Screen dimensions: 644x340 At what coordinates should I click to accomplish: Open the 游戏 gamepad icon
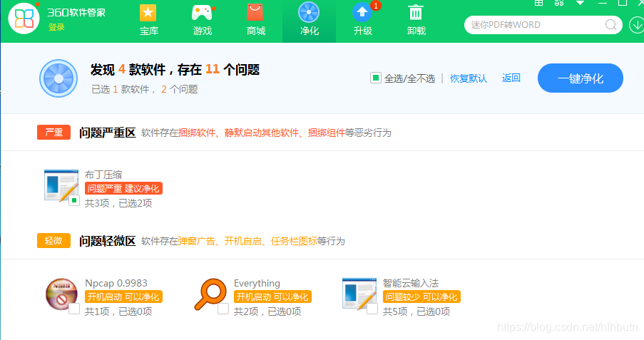point(202,13)
